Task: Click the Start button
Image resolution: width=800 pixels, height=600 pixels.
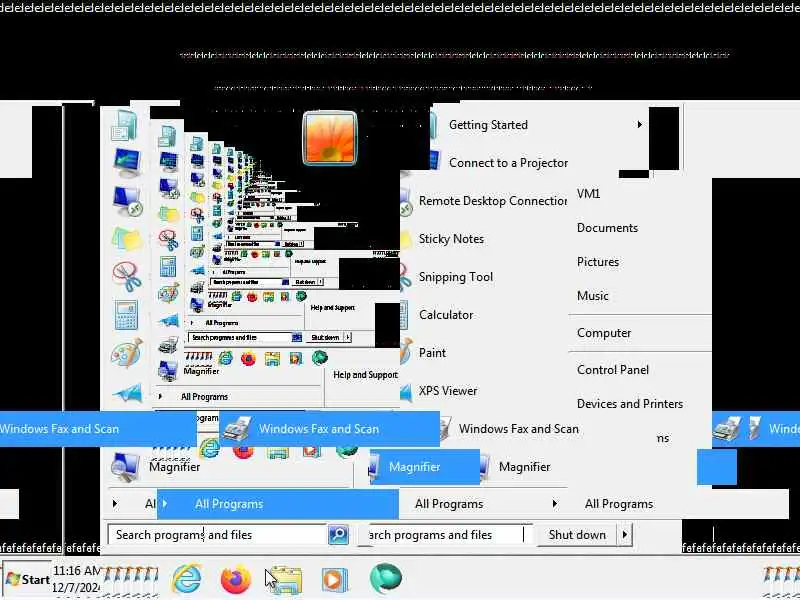Action: 28,580
